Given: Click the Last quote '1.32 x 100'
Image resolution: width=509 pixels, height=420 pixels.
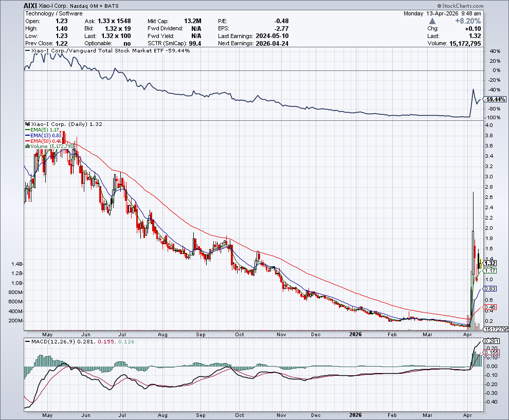Looking at the screenshot, I should [x=116, y=36].
